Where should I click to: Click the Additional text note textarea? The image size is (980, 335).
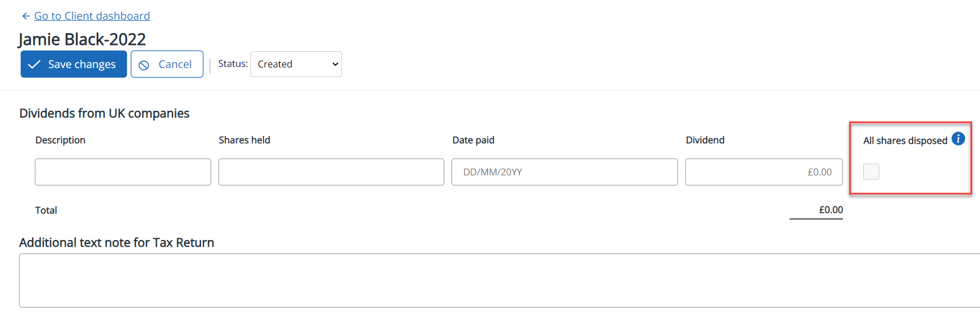[499, 280]
